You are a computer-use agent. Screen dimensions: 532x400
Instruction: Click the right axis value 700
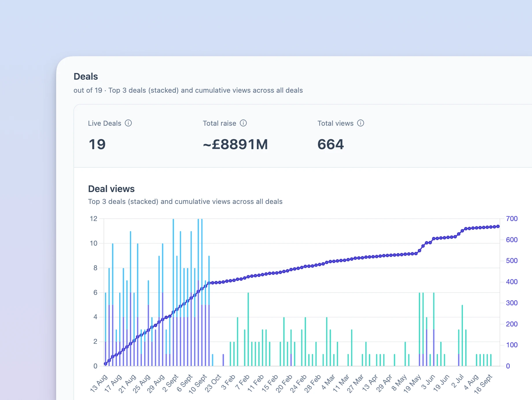click(512, 219)
